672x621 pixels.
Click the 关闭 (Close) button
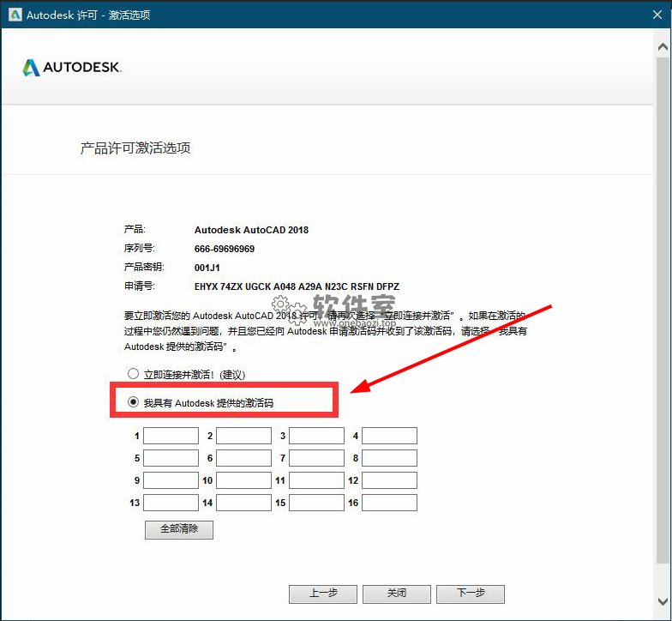point(397,594)
